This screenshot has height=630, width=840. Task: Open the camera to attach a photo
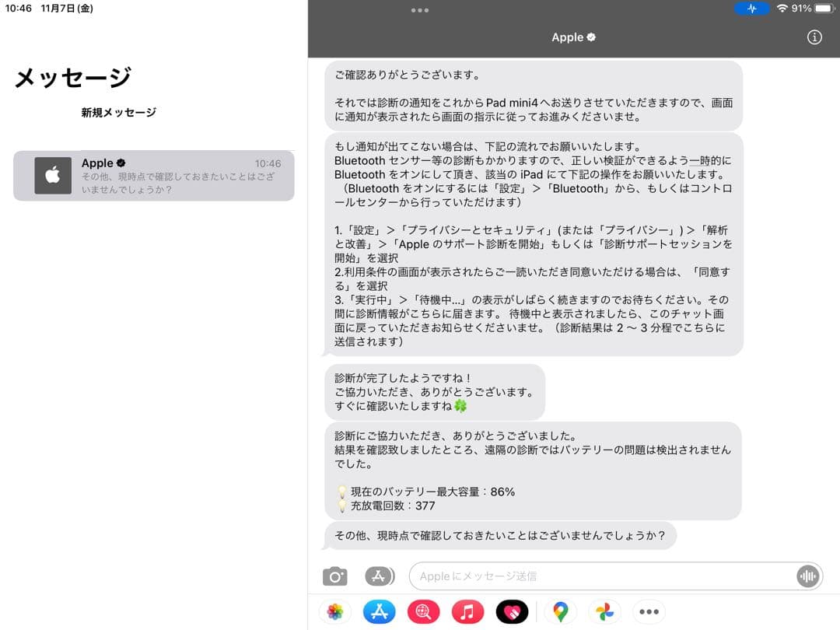pyautogui.click(x=335, y=576)
